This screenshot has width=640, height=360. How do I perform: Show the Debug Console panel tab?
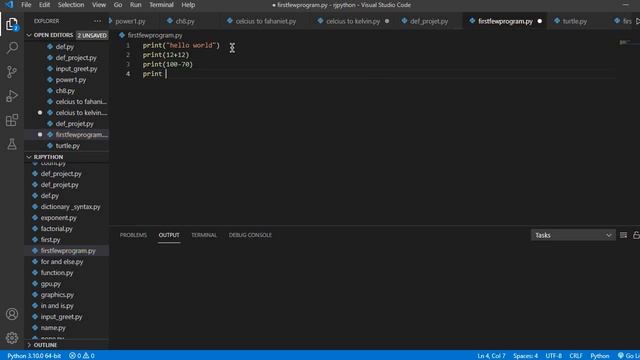coord(250,235)
